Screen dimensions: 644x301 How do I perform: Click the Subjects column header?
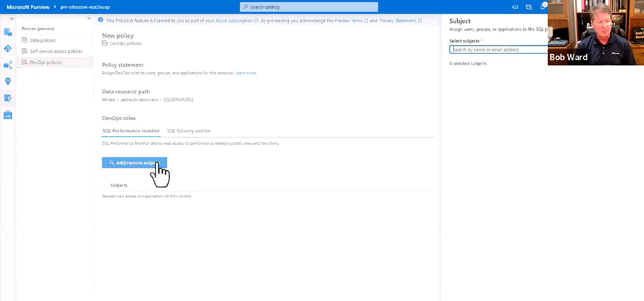point(119,185)
